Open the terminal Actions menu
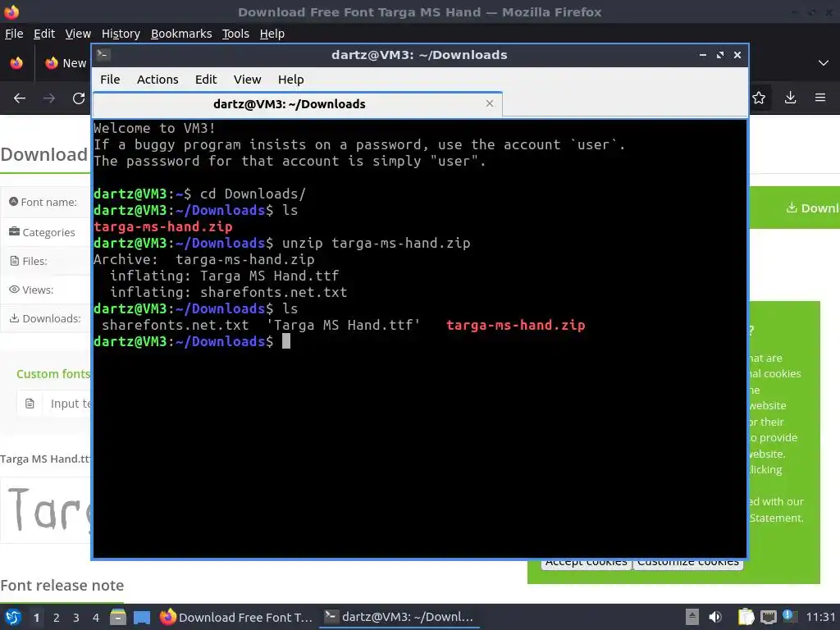Screen dimensions: 840x630 click(157, 80)
